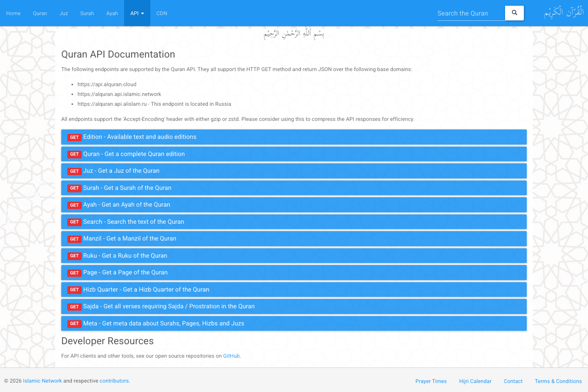Open the API dropdown menu
The image size is (588, 392).
point(137,13)
